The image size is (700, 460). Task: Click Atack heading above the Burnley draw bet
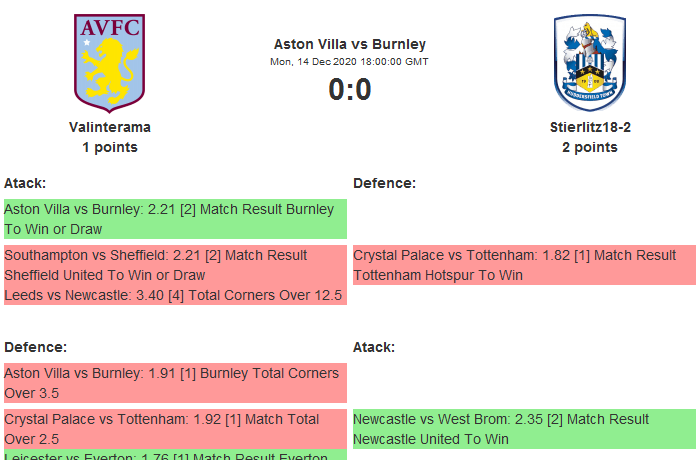[25, 183]
